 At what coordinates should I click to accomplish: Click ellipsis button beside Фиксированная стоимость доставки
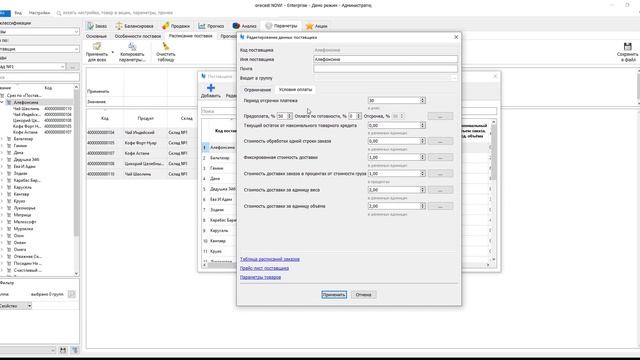[440, 157]
